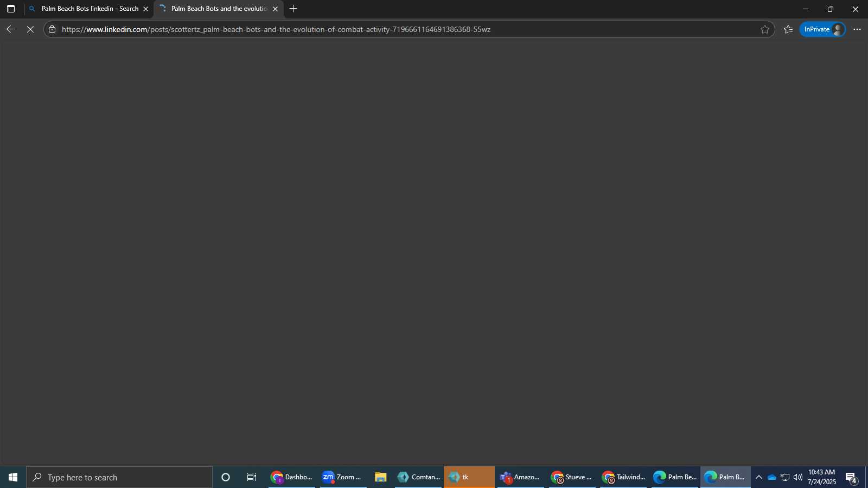Open Task View on taskbar
This screenshot has width=868, height=488.
252,477
